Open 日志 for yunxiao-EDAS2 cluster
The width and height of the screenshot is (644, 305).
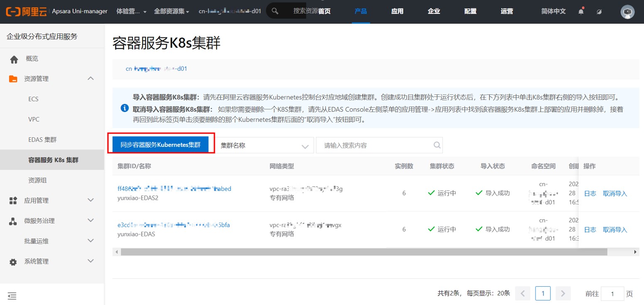[590, 193]
